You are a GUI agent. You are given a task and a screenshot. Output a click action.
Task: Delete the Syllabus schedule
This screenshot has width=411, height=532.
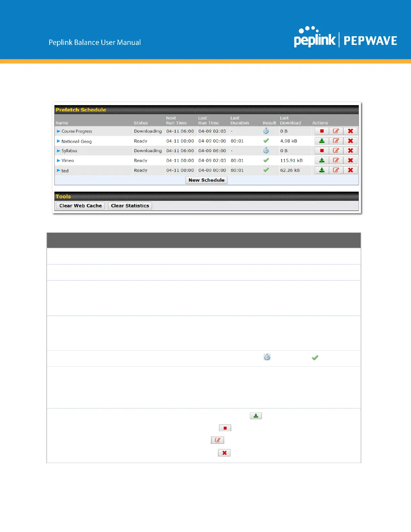click(350, 150)
